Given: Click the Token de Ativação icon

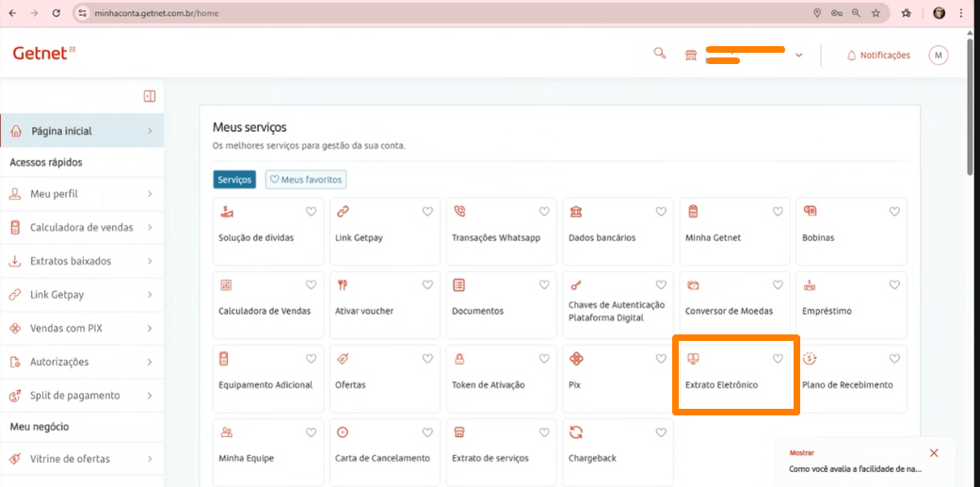Looking at the screenshot, I should point(459,359).
